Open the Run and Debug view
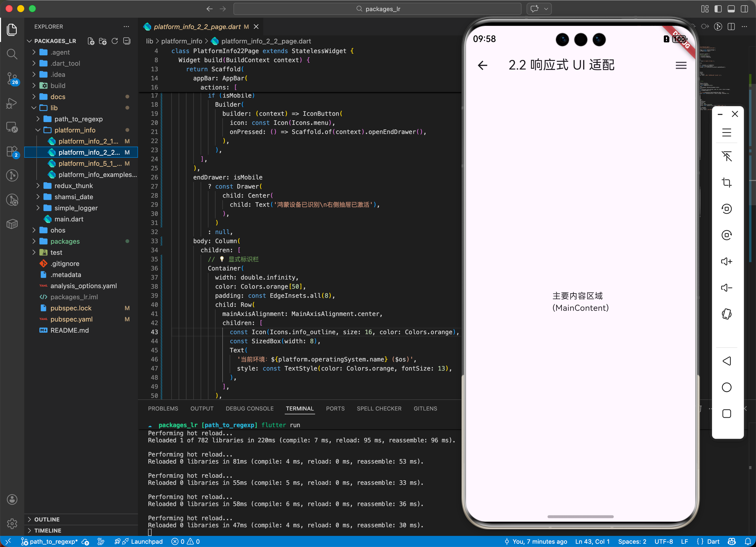The width and height of the screenshot is (756, 547). pos(12,103)
